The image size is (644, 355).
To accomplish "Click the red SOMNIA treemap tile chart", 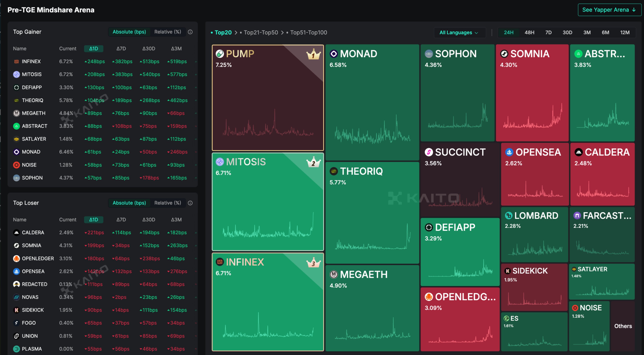I will [533, 116].
